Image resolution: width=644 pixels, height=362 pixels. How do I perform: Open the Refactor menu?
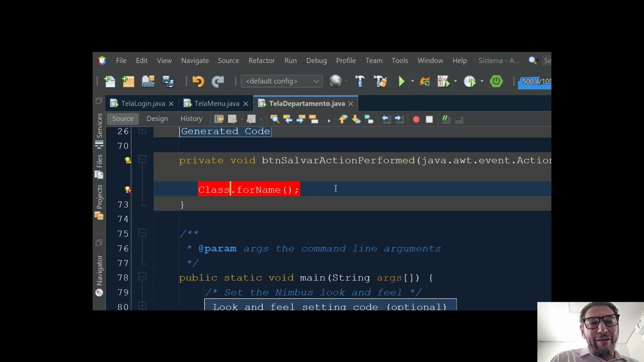(x=262, y=60)
